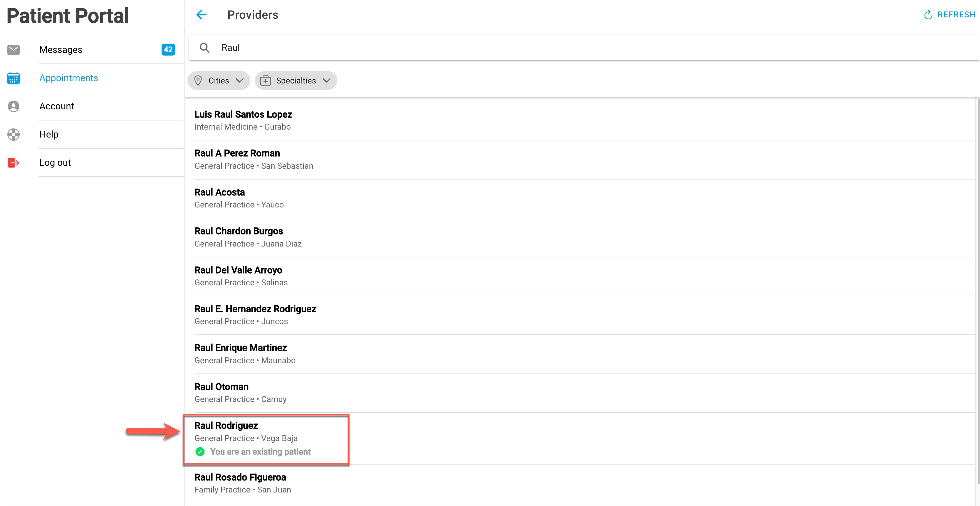Click the Account person icon
Screen dimensions: 980x506
pyautogui.click(x=14, y=106)
